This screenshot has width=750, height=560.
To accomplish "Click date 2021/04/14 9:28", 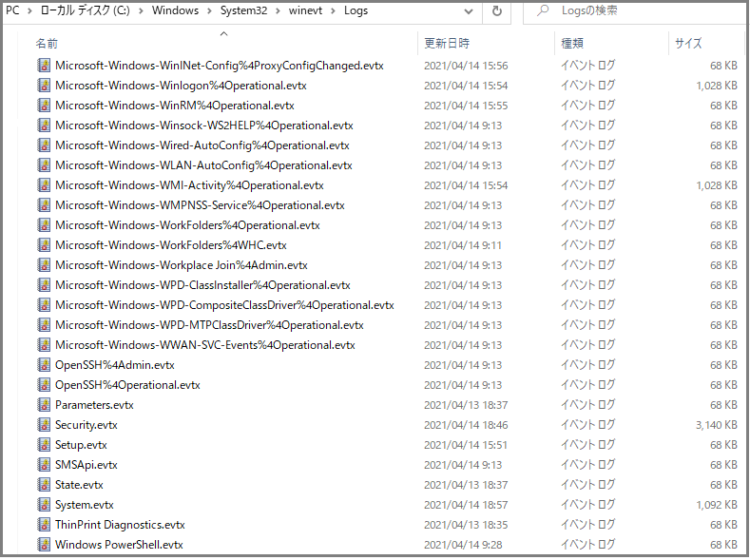I will pos(463,545).
